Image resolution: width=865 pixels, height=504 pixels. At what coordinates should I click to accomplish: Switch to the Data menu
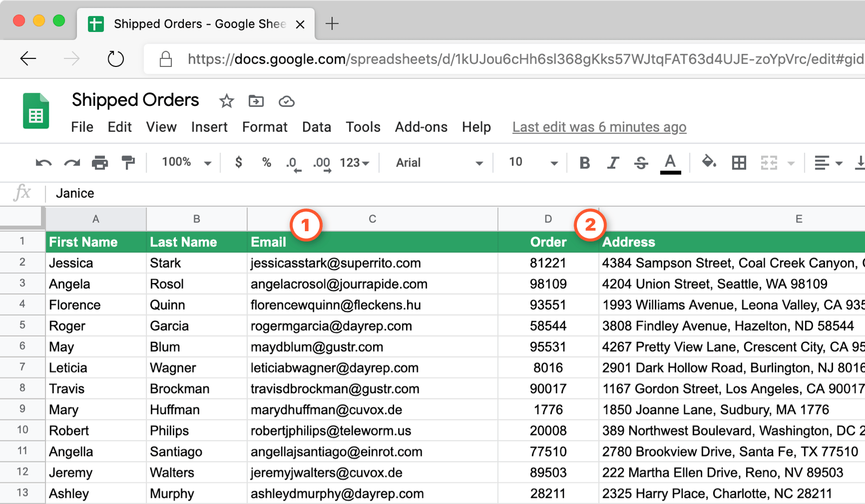(316, 127)
